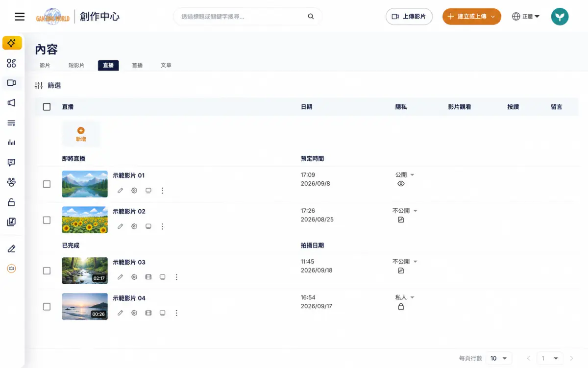The width and height of the screenshot is (588, 368).
Task: Click film strip icon for 示範影片 03
Action: (148, 277)
